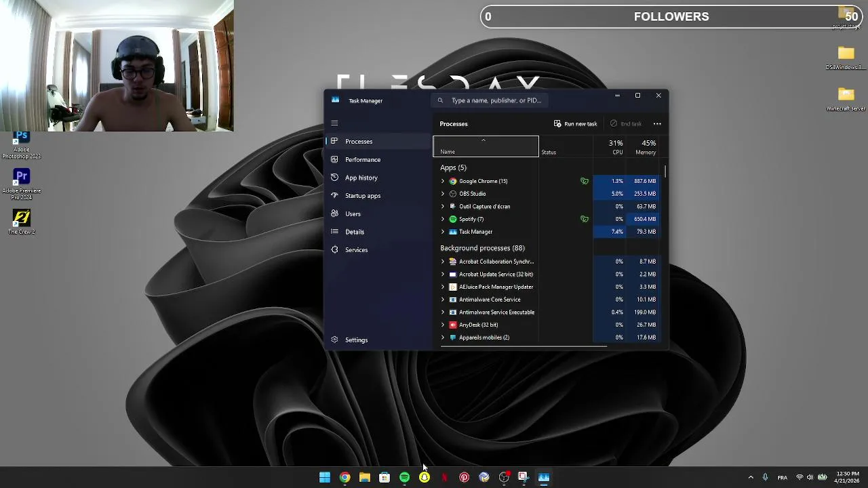Image resolution: width=868 pixels, height=488 pixels.
Task: Click the End task button
Action: [626, 124]
